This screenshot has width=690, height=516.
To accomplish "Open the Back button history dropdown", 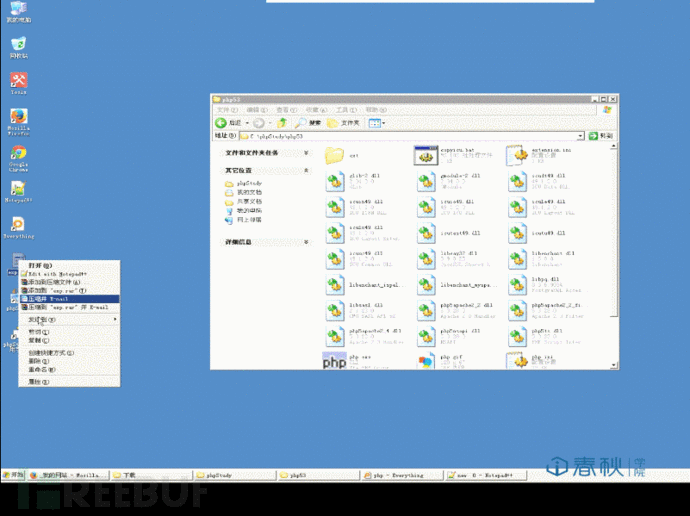I will tap(247, 123).
